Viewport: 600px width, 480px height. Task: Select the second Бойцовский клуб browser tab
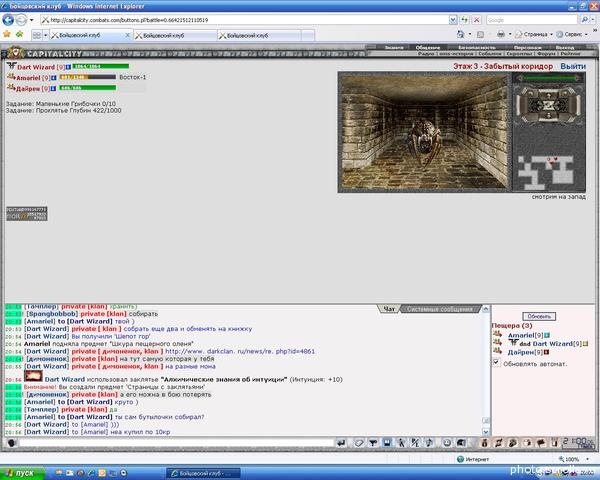(x=175, y=36)
